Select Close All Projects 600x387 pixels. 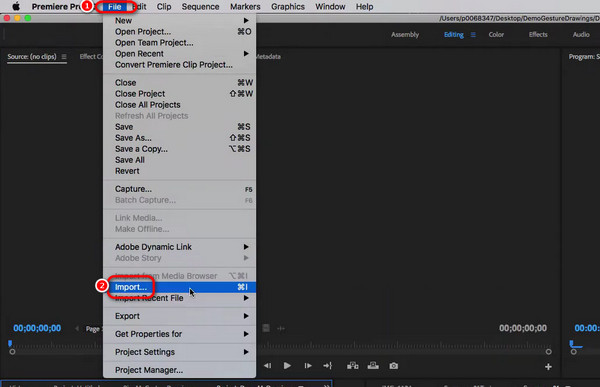point(179,105)
